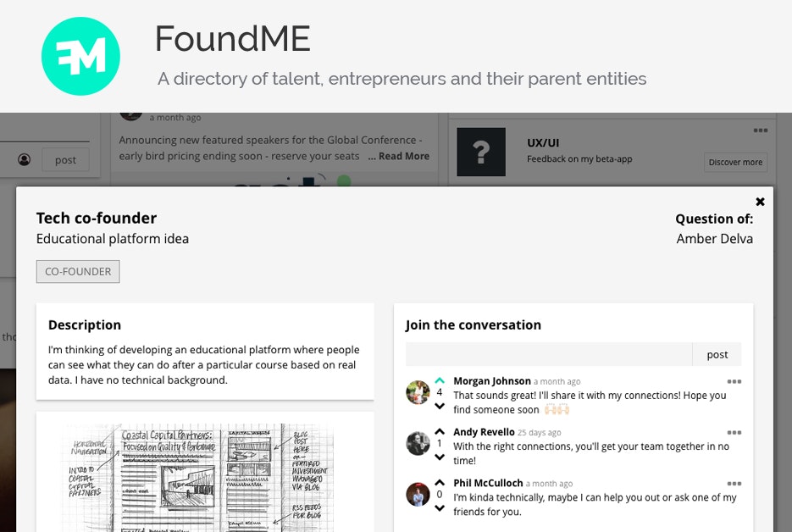
Task: Open options menu on the UX/UI card
Action: tap(761, 130)
